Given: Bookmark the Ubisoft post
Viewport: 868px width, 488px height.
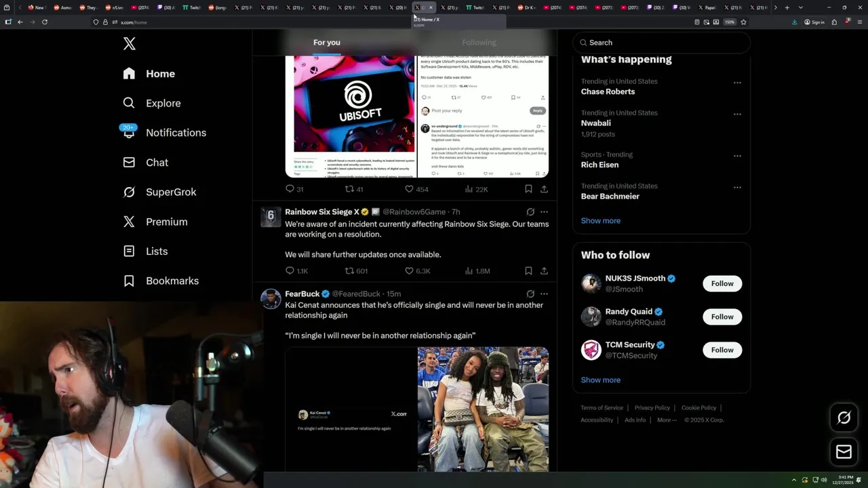Looking at the screenshot, I should (x=528, y=189).
